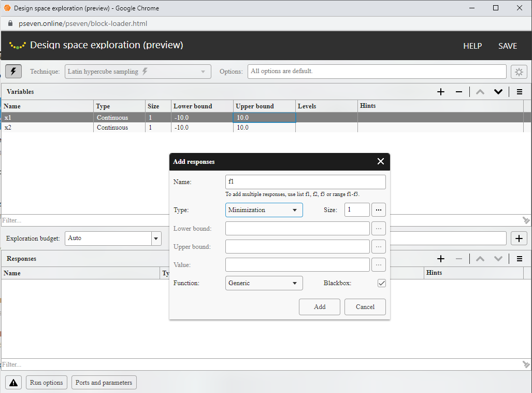The height and width of the screenshot is (393, 532).
Task: Select the x1 variable name cell
Action: (48, 118)
